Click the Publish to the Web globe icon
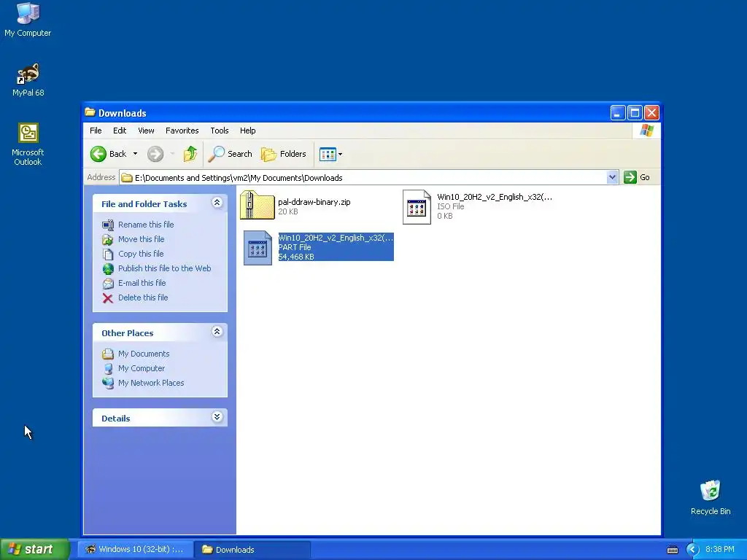The height and width of the screenshot is (560, 747). coord(108,268)
